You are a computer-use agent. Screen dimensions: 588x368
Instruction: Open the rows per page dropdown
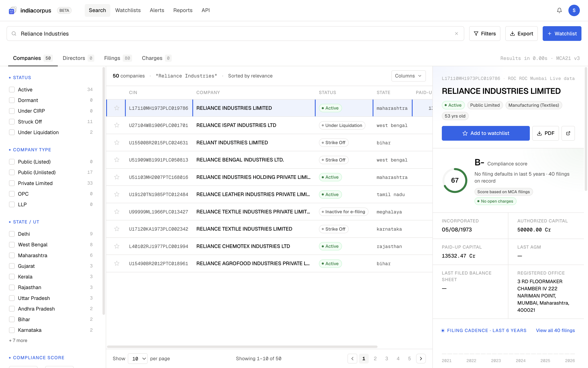tap(138, 359)
